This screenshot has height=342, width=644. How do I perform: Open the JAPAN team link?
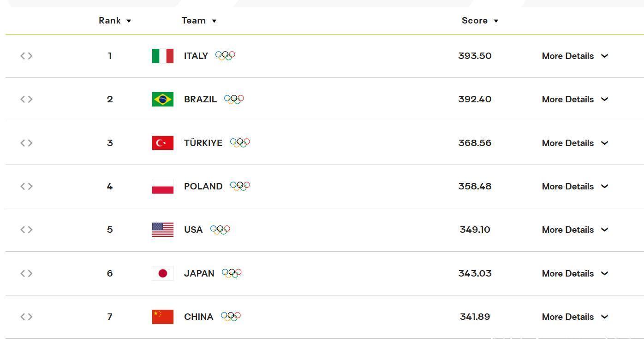199,273
